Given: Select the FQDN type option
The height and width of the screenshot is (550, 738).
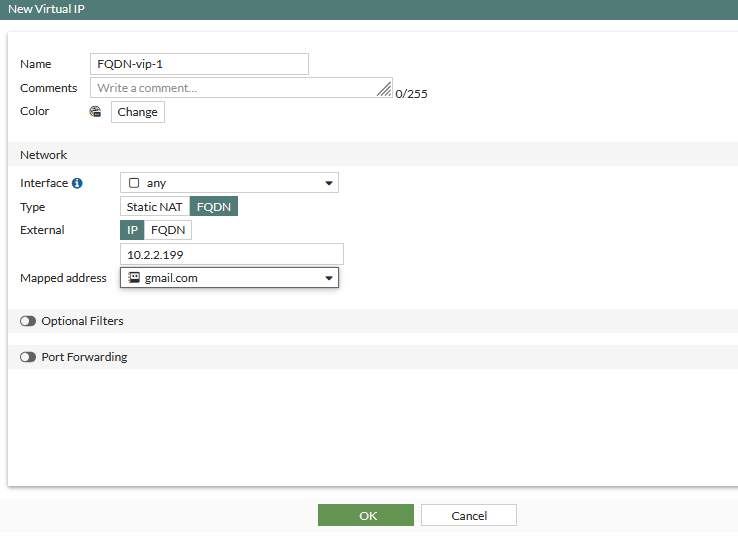Looking at the screenshot, I should pyautogui.click(x=214, y=207).
